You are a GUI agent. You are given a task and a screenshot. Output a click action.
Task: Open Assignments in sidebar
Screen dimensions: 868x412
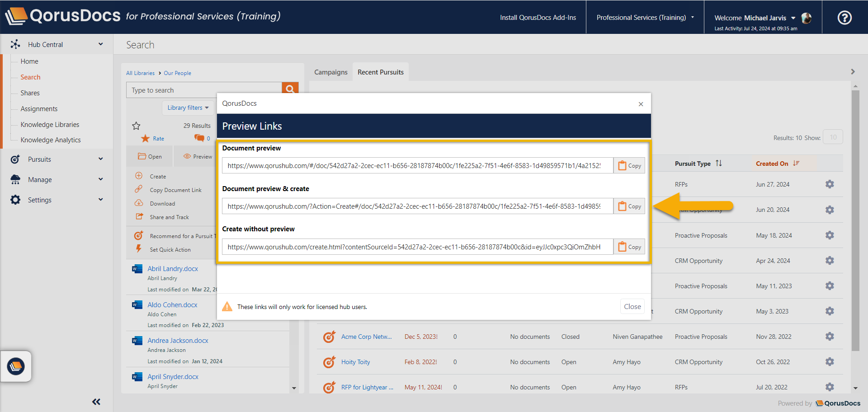[x=39, y=108]
